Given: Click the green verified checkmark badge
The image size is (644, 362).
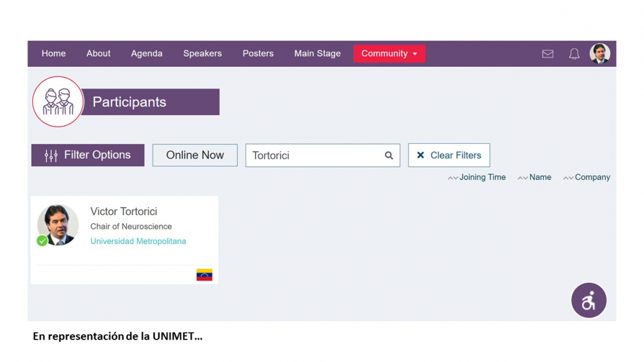Looking at the screenshot, I should tap(42, 241).
